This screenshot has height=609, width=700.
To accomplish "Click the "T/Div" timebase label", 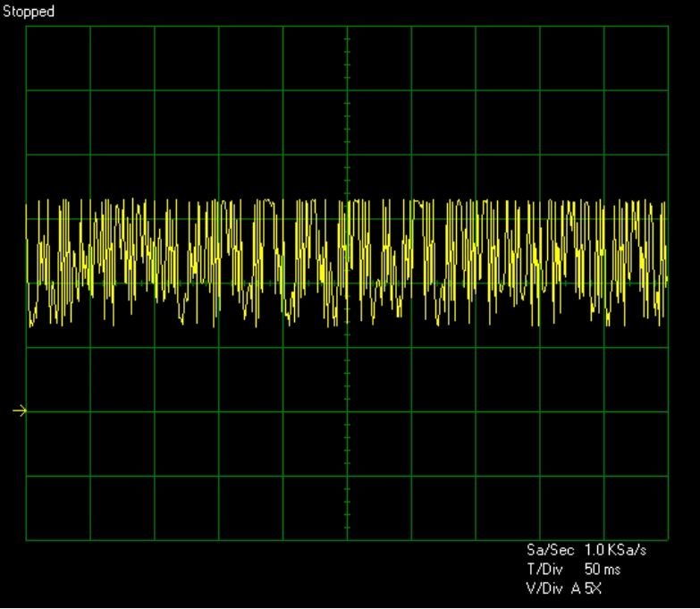I will (544, 570).
